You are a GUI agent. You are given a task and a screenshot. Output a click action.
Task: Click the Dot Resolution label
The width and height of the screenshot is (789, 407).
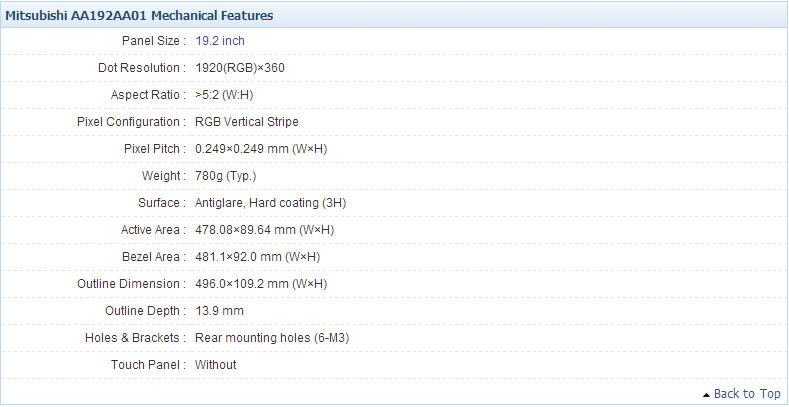point(142,67)
